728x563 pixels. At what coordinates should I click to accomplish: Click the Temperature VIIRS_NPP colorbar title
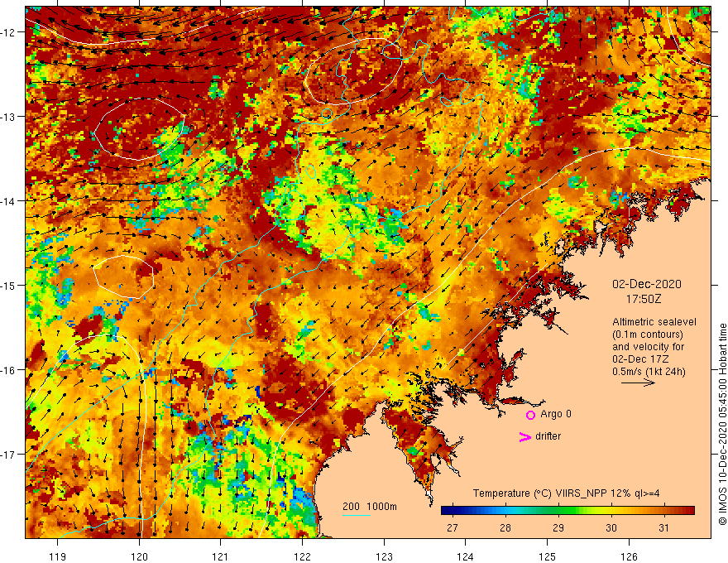566,493
